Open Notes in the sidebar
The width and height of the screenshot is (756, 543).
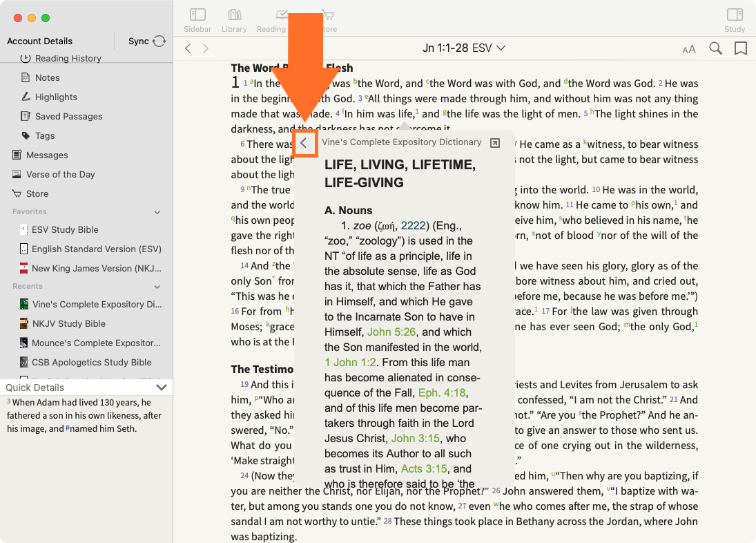click(x=47, y=77)
